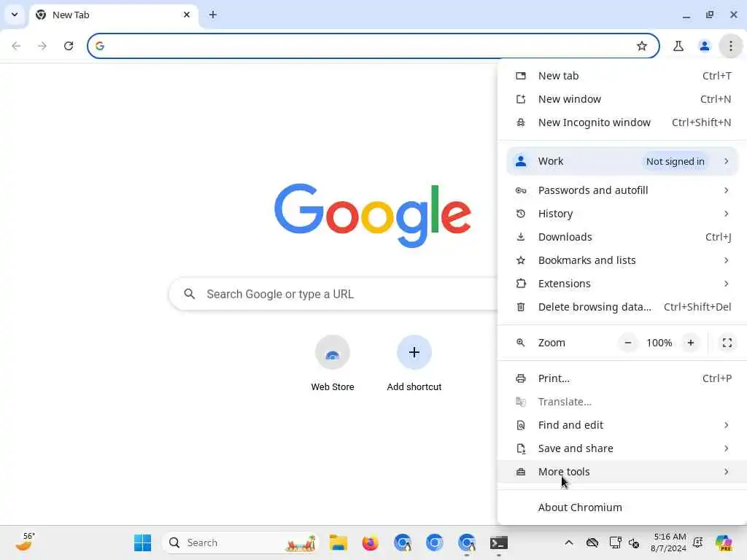Expand Bookmarks and lists submenu

622,260
